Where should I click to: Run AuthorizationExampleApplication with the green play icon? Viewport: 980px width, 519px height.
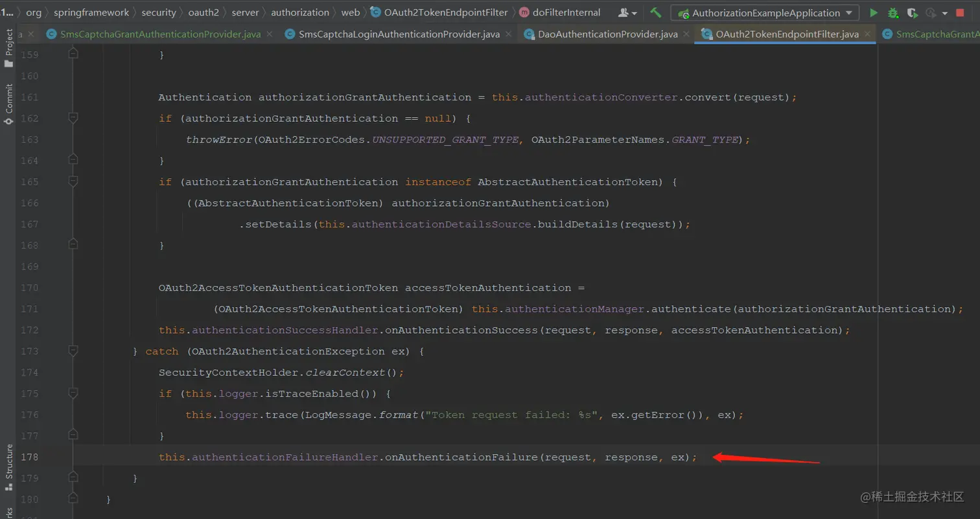pyautogui.click(x=873, y=12)
